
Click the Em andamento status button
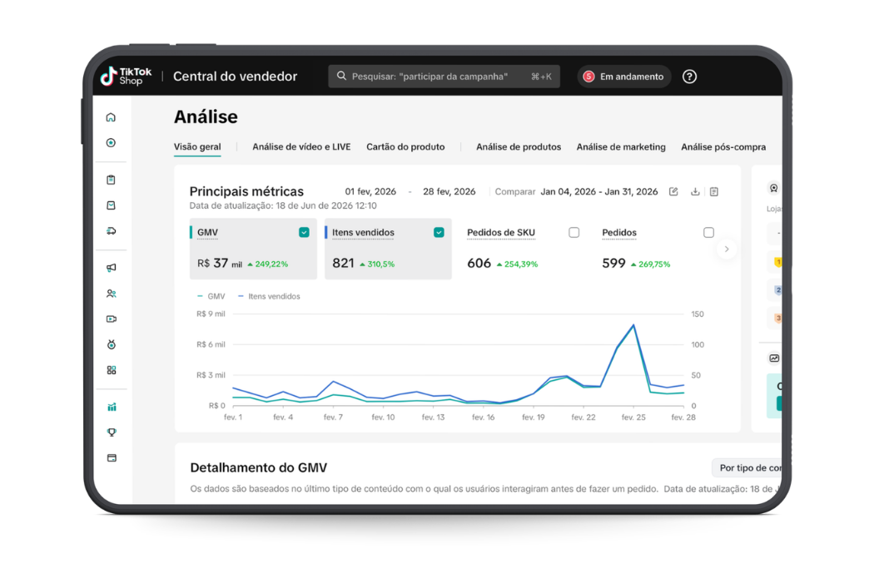click(x=623, y=77)
